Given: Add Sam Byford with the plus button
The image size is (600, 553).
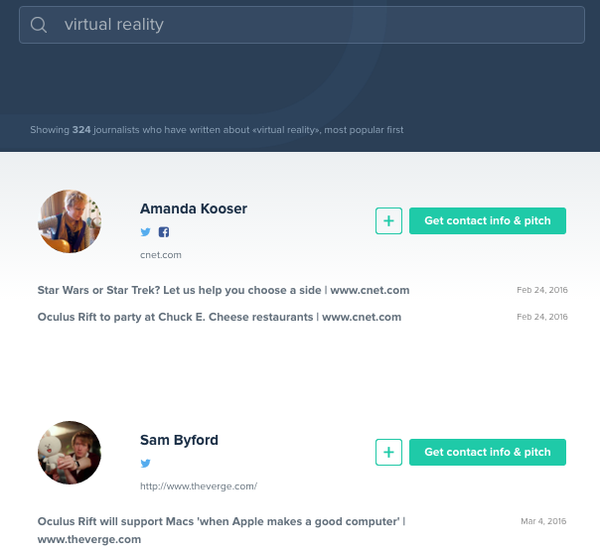Looking at the screenshot, I should coord(388,452).
